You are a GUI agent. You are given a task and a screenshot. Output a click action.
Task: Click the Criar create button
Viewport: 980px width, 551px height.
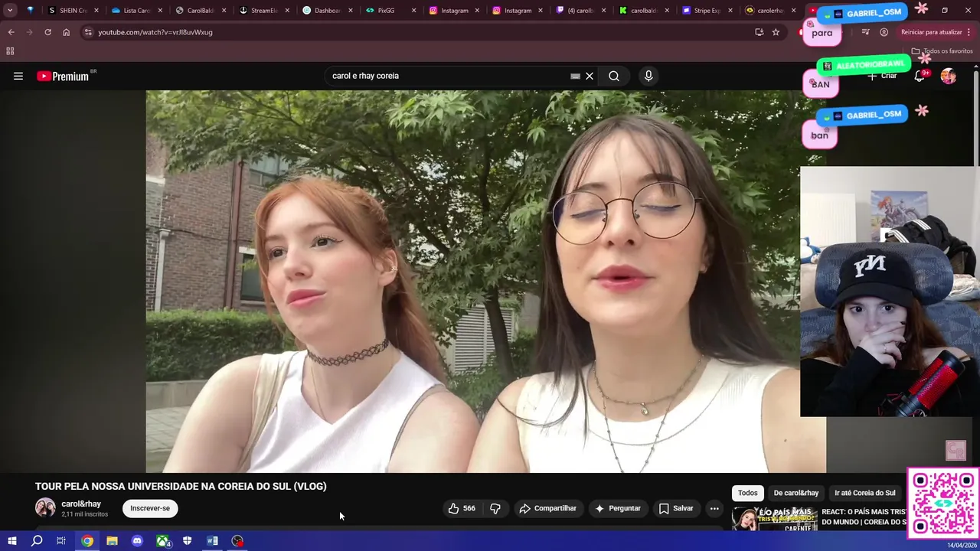pos(882,76)
